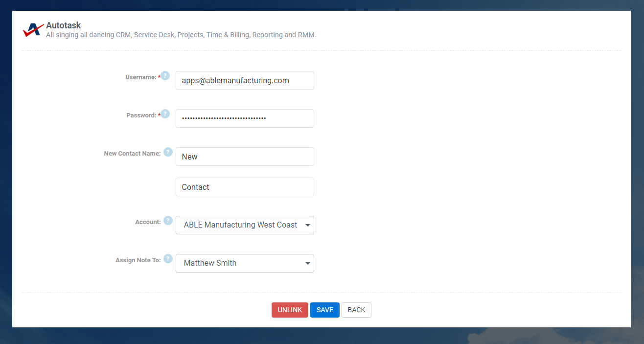644x344 pixels.
Task: Show help icon next to Account
Action: pyautogui.click(x=168, y=221)
